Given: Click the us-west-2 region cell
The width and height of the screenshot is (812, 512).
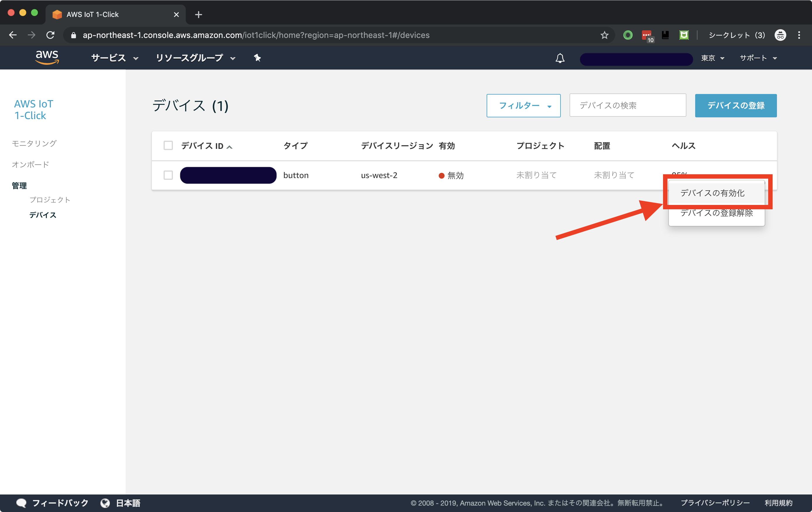Looking at the screenshot, I should coord(379,175).
